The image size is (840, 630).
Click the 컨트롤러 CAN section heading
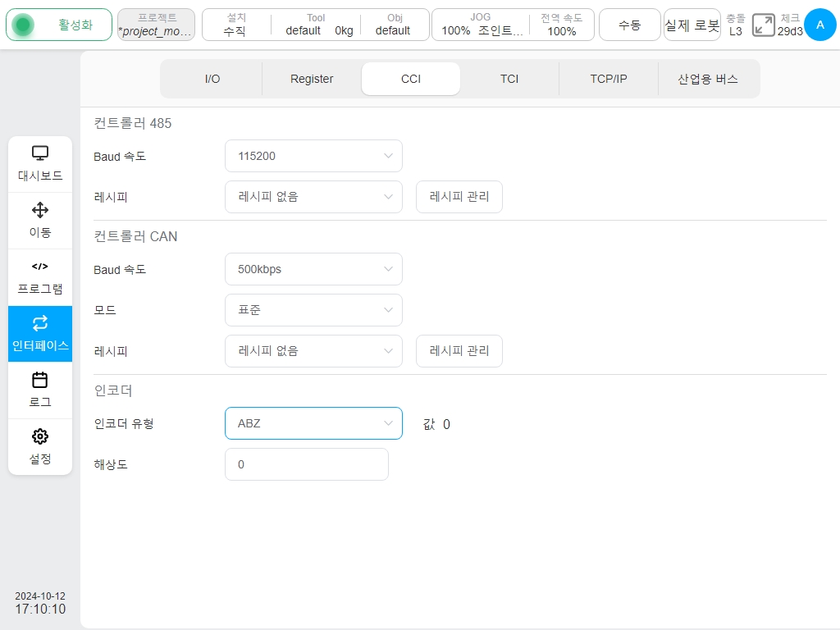[x=135, y=236]
